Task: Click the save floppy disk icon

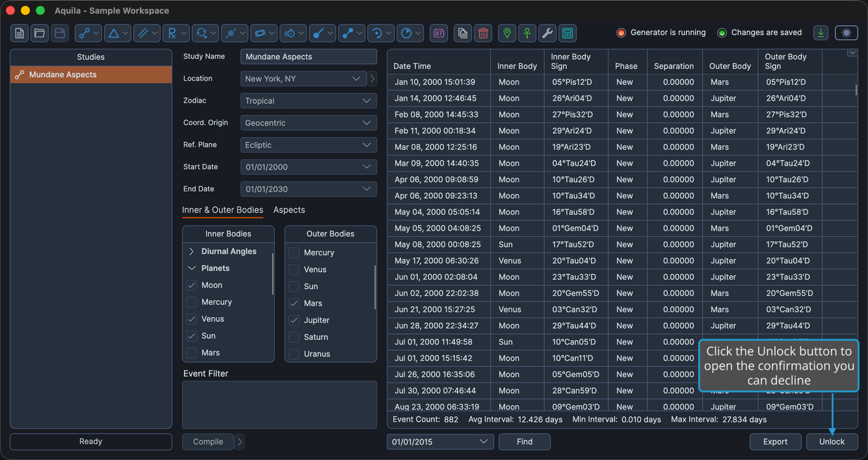Action: point(60,33)
